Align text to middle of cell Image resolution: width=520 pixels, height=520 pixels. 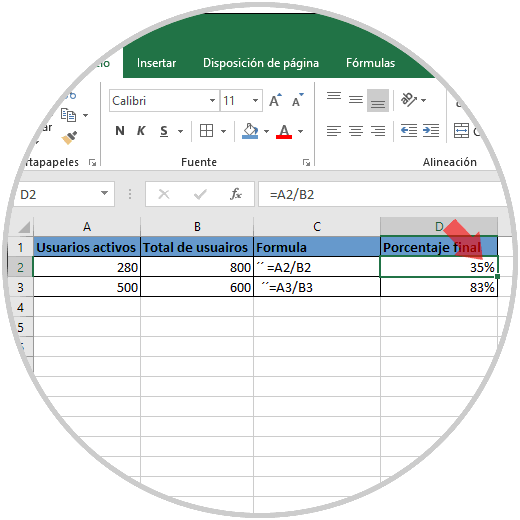tap(356, 99)
